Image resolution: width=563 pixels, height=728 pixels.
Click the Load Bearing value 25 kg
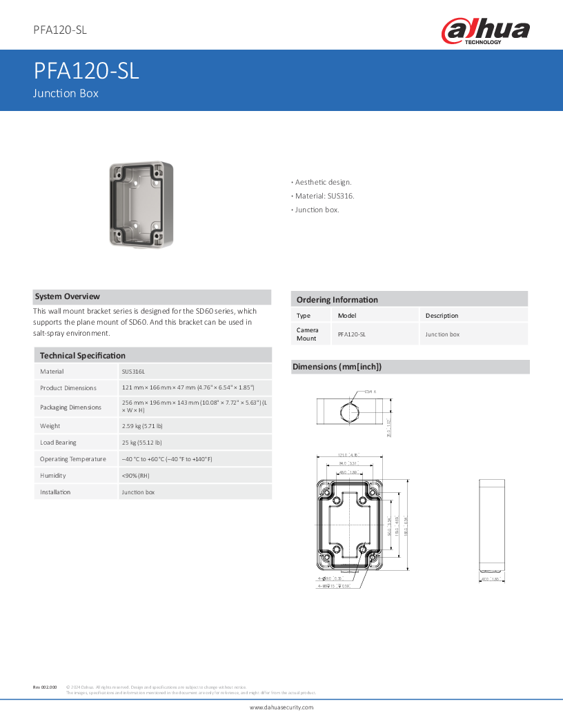tap(143, 443)
